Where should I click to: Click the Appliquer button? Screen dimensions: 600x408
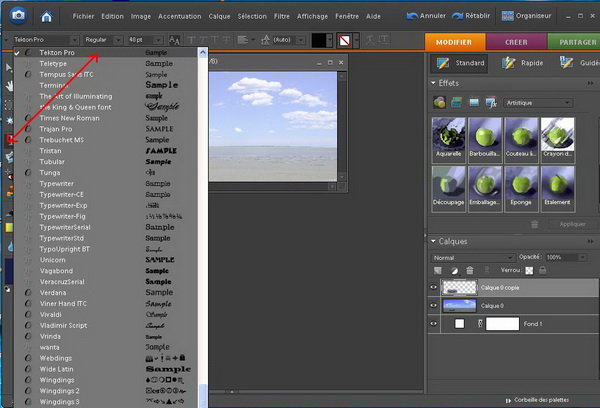click(x=572, y=224)
